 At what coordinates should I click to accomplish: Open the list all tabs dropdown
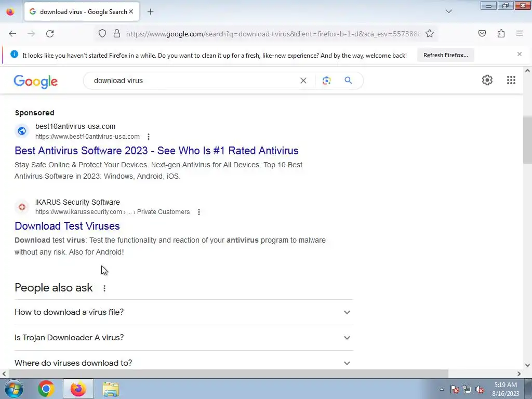point(448,11)
